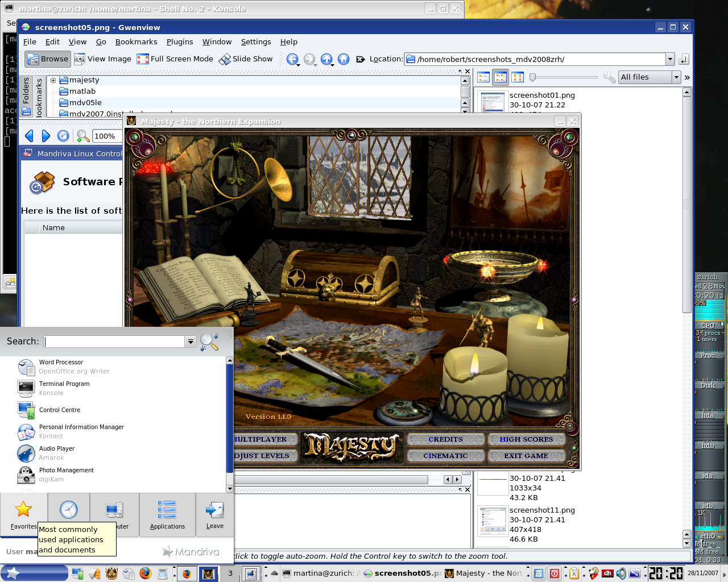The height and width of the screenshot is (582, 728).
Task: Go back with the blue arrow button
Action: tap(292, 59)
